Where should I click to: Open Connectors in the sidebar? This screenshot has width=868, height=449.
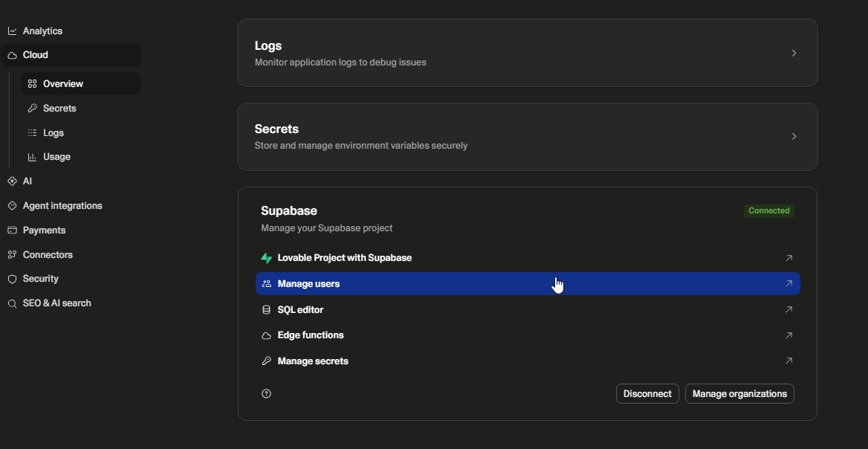[71, 255]
